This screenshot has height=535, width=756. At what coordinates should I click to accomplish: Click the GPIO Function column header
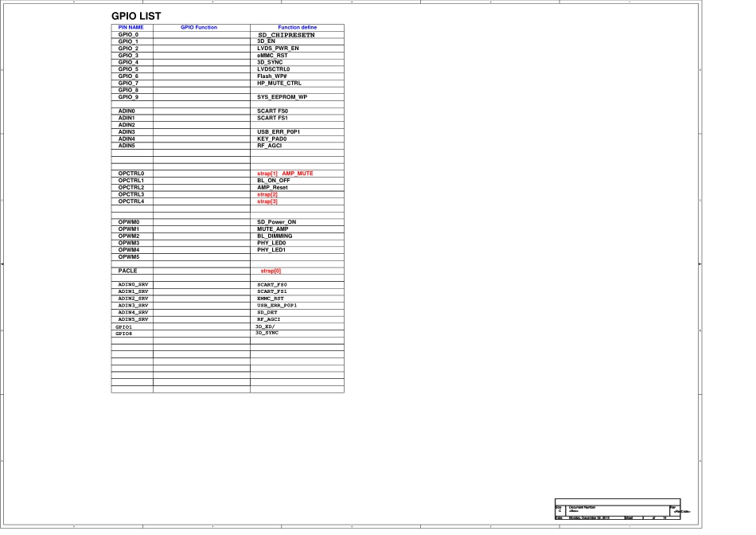[x=199, y=28]
